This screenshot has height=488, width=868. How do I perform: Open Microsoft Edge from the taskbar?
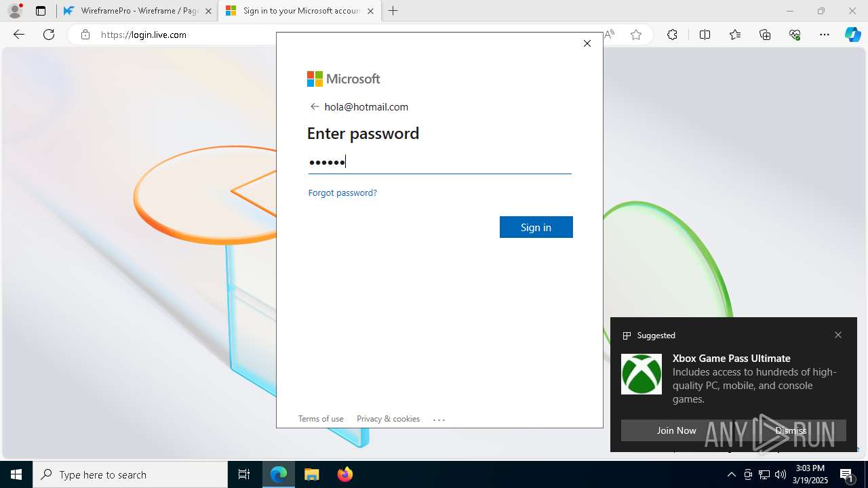pos(279,474)
